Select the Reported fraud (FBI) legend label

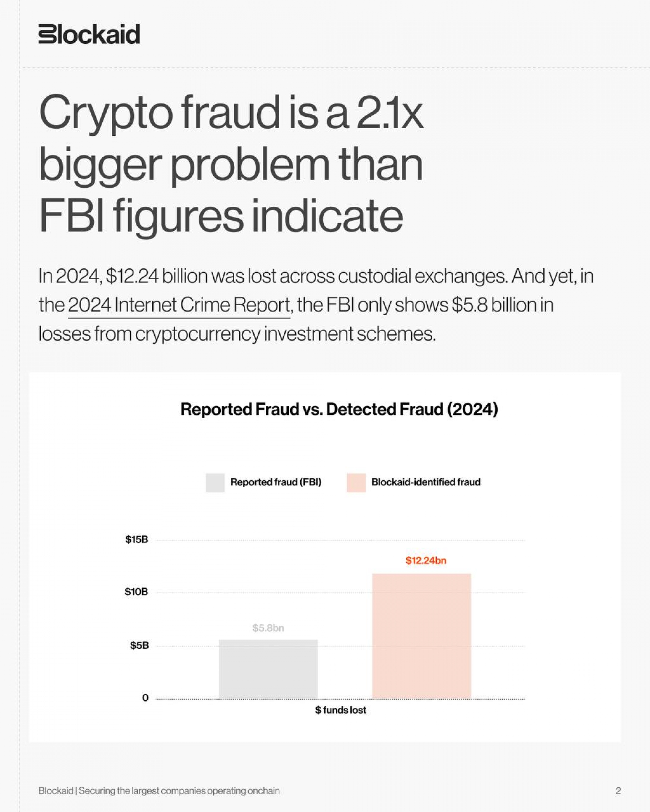276,482
